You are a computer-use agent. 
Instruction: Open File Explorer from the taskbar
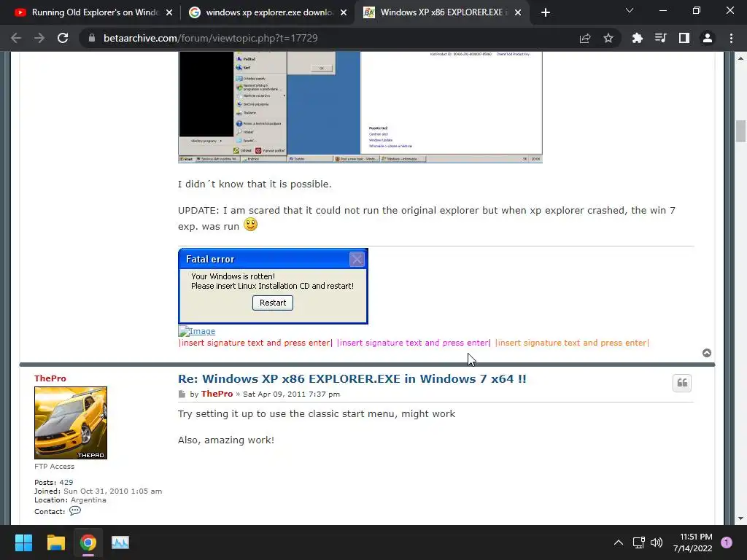click(55, 542)
